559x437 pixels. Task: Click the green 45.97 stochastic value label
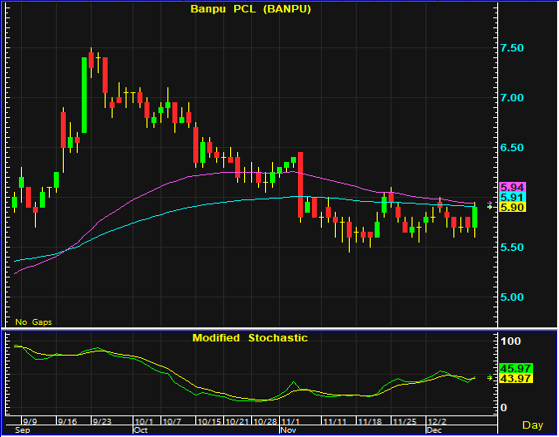click(x=516, y=368)
